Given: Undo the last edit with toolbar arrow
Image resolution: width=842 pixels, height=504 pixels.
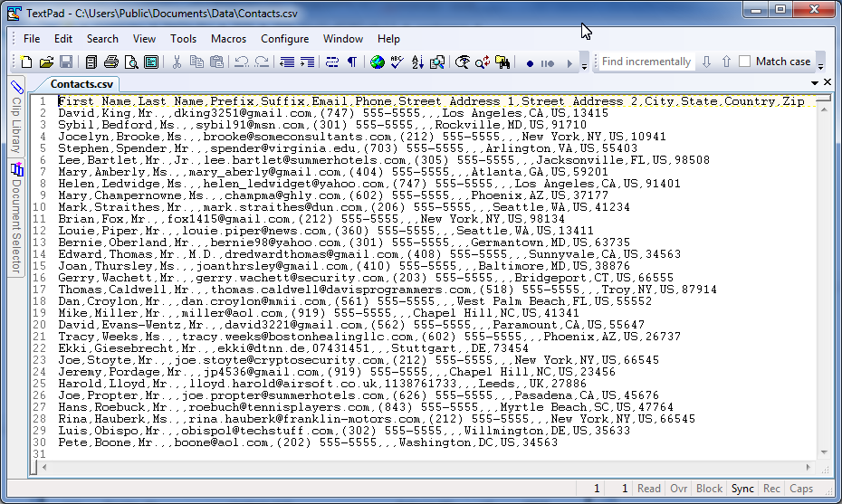Looking at the screenshot, I should click(242, 62).
